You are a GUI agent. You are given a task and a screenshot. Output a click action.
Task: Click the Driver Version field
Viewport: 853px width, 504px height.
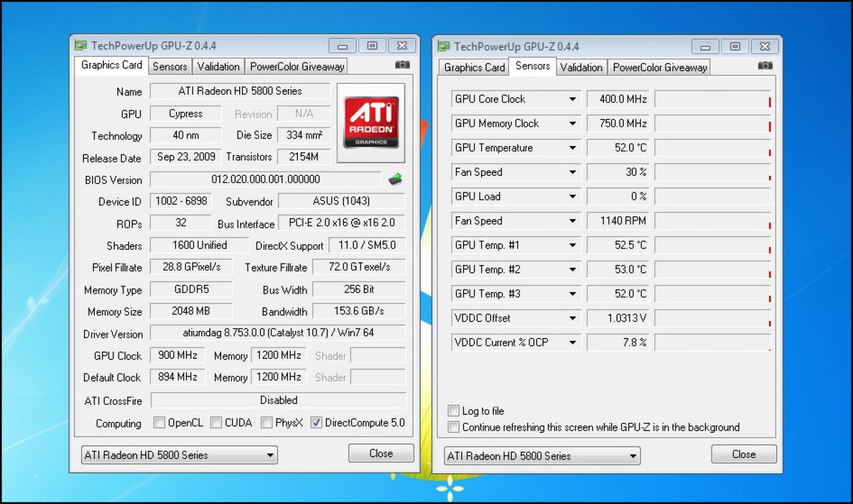[x=277, y=333]
